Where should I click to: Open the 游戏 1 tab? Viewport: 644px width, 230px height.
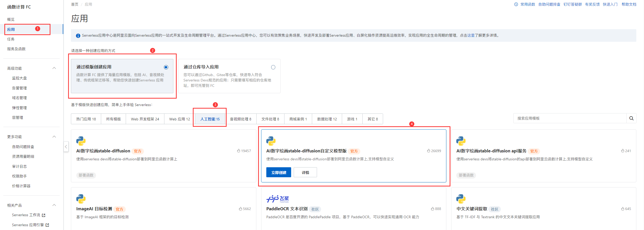pyautogui.click(x=352, y=119)
